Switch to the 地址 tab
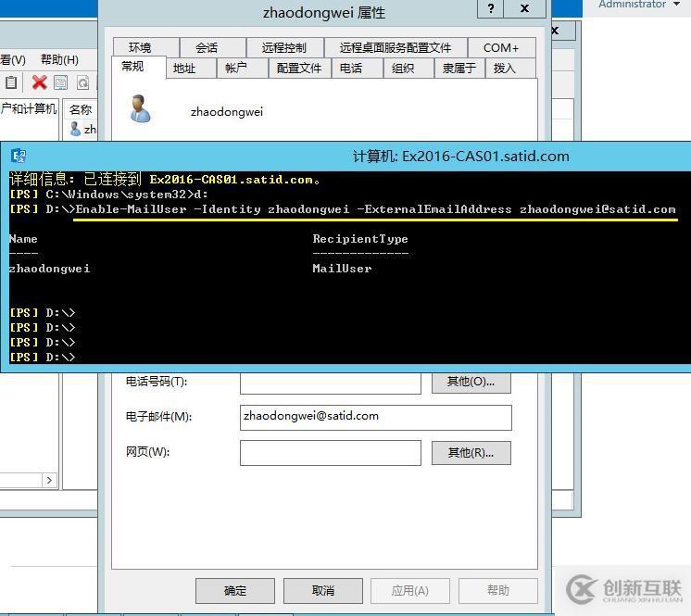The width and height of the screenshot is (691, 616). pos(191,69)
